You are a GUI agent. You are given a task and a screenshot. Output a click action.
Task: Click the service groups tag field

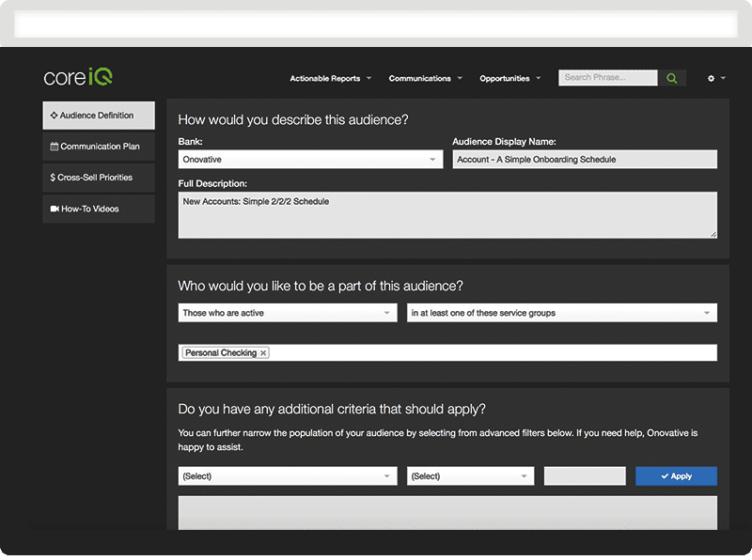coord(447,353)
